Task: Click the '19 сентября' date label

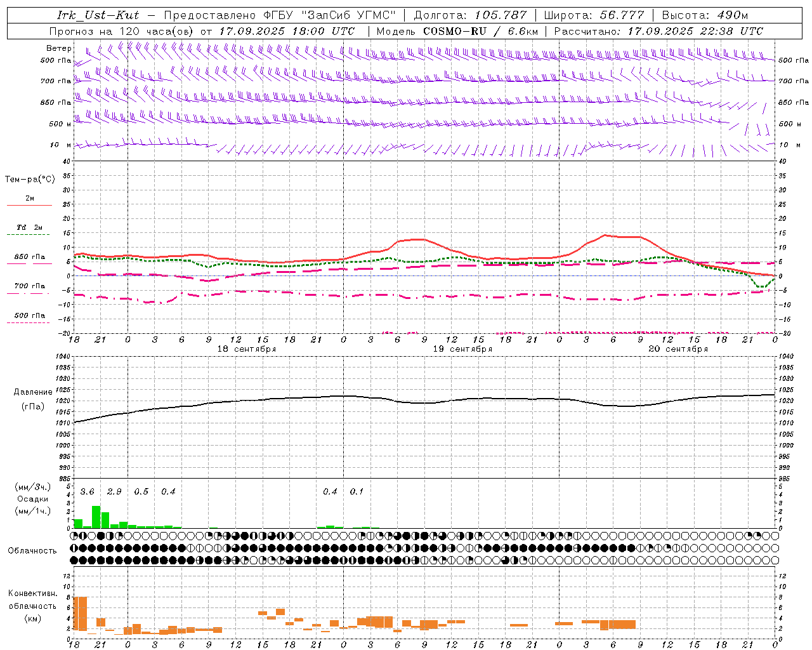Action: [462, 349]
